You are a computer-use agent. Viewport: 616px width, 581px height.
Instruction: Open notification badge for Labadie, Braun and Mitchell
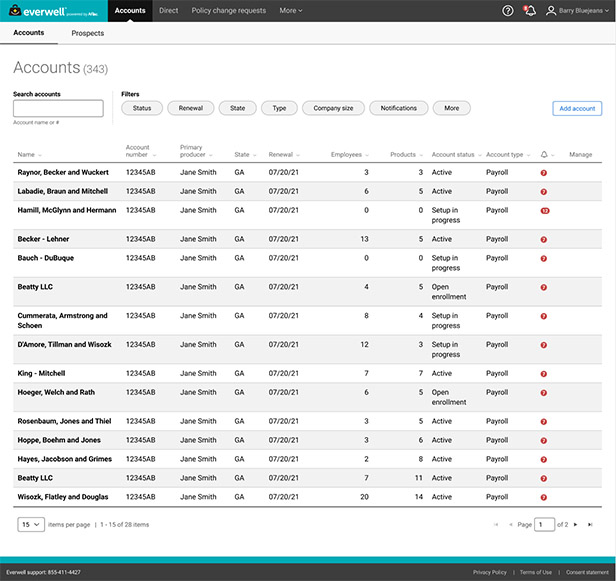pyautogui.click(x=544, y=192)
